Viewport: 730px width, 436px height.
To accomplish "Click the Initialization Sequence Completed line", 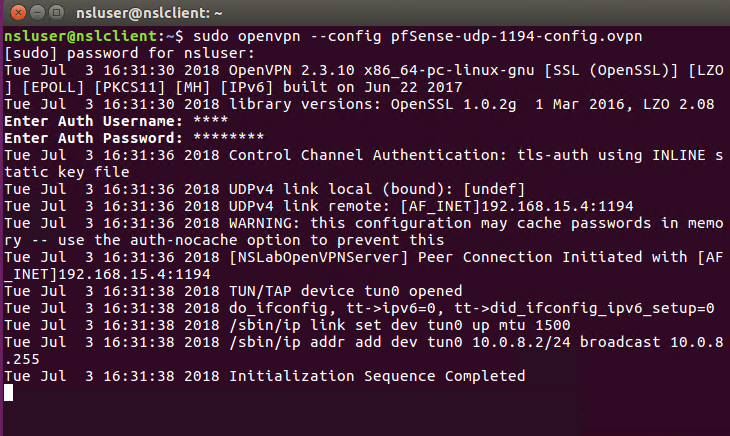I will [265, 376].
